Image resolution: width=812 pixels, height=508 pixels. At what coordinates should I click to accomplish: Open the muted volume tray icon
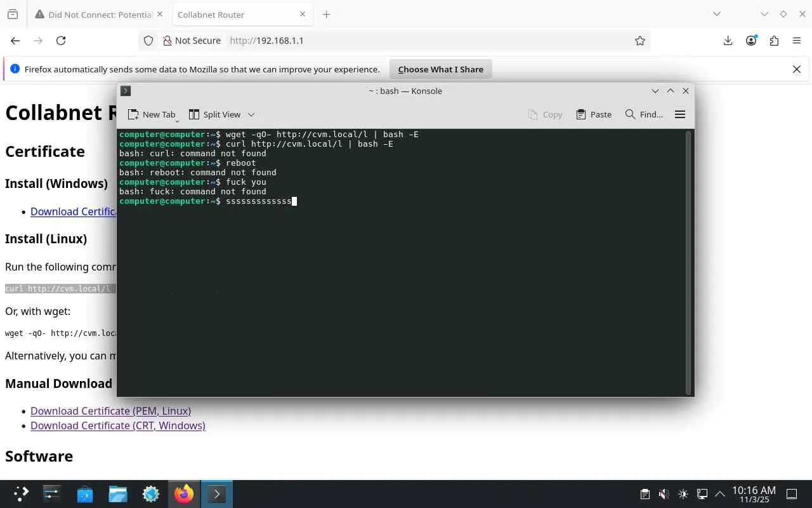[664, 494]
